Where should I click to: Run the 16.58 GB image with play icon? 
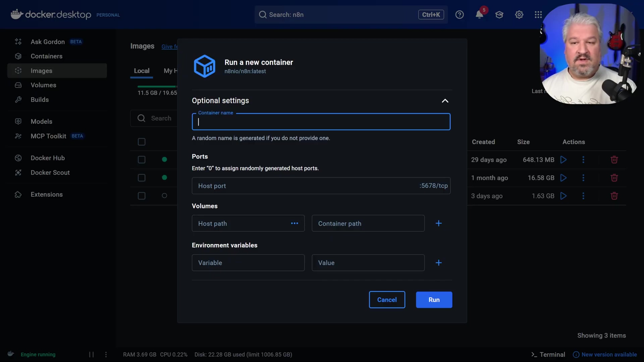click(x=563, y=178)
